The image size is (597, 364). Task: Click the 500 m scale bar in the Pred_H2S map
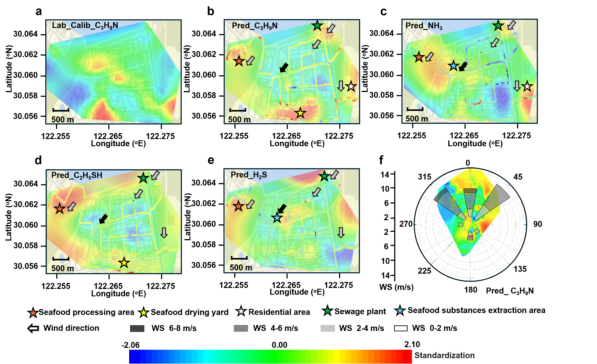point(239,258)
